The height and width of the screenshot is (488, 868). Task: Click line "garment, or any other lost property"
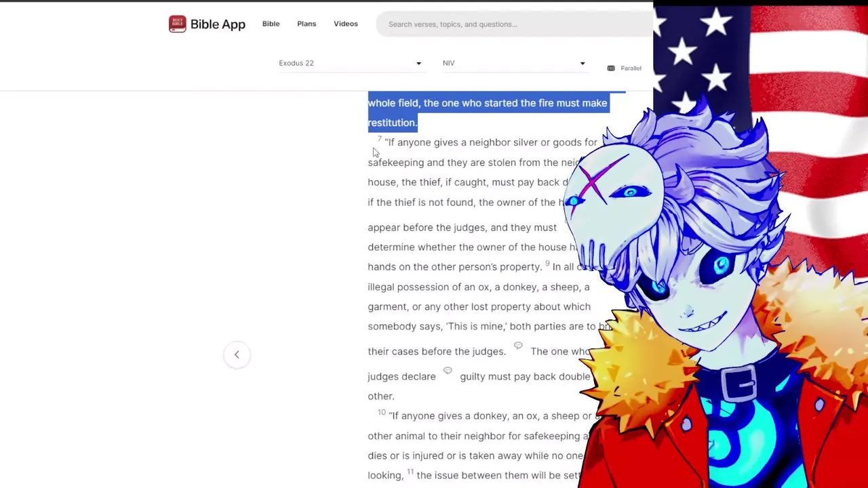coord(479,306)
